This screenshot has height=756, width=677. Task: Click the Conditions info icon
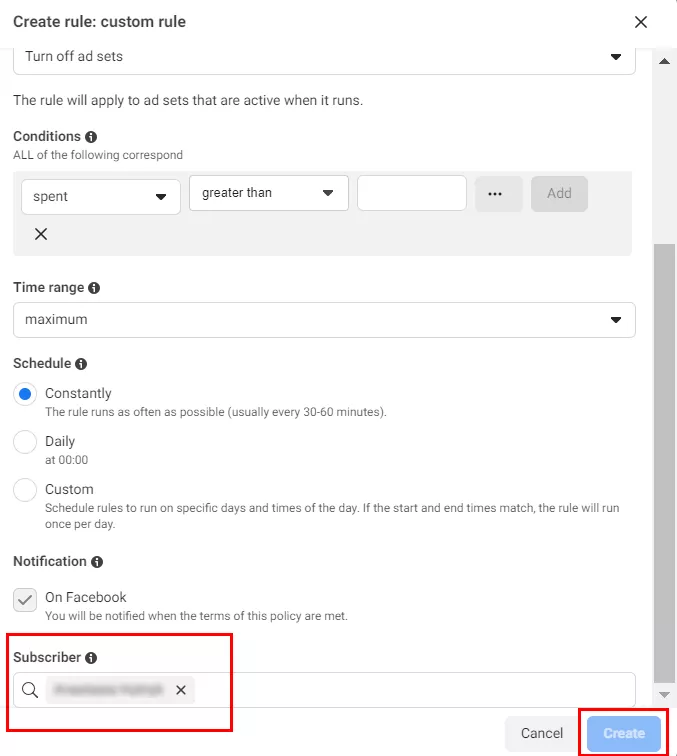coord(91,137)
